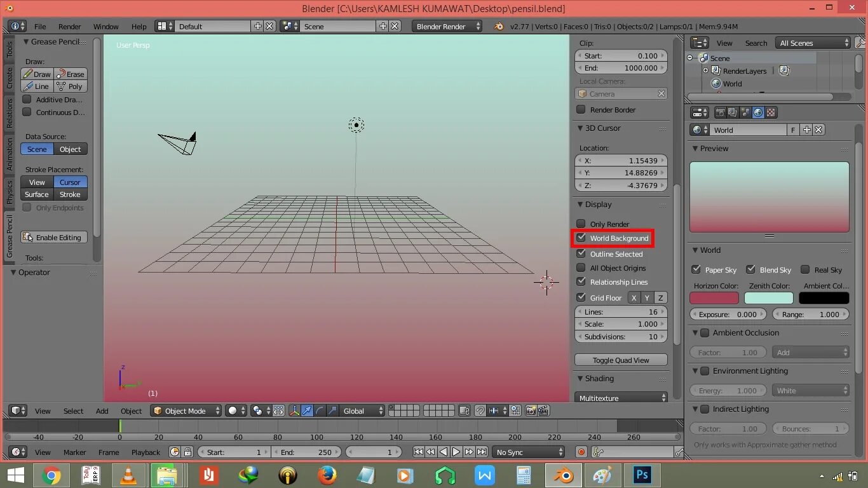868x488 pixels.
Task: Open the No Sync playback dropdown
Action: click(x=529, y=452)
